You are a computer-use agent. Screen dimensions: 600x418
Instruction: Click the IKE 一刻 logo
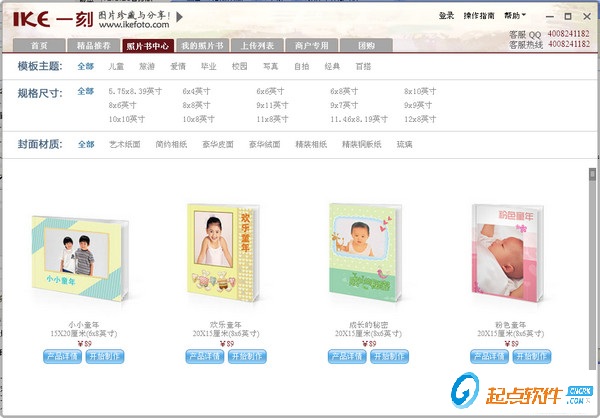pyautogui.click(x=53, y=19)
